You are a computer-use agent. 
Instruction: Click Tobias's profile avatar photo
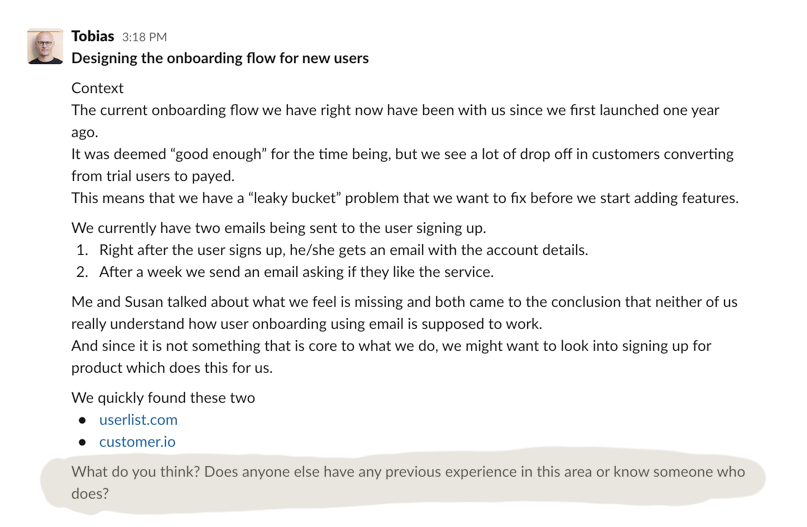pos(45,46)
